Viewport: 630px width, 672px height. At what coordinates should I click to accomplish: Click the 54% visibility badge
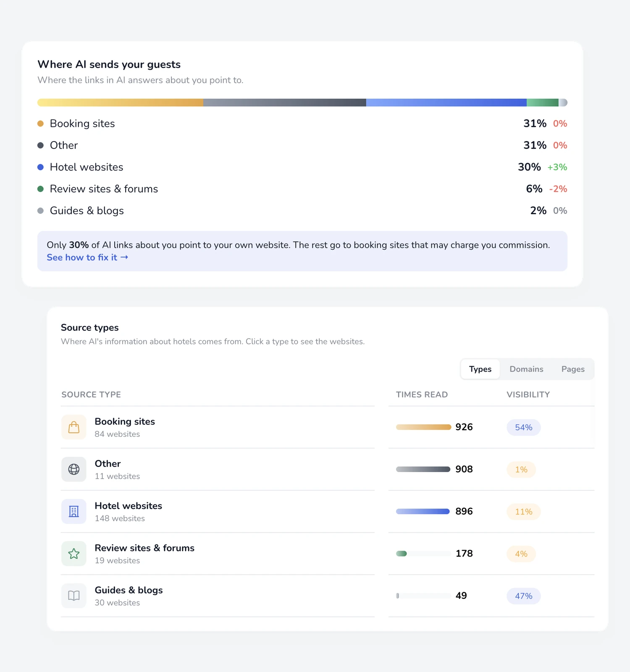(x=524, y=428)
